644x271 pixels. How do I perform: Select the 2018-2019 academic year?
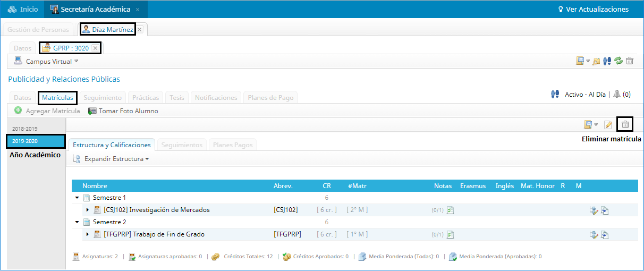pyautogui.click(x=26, y=129)
